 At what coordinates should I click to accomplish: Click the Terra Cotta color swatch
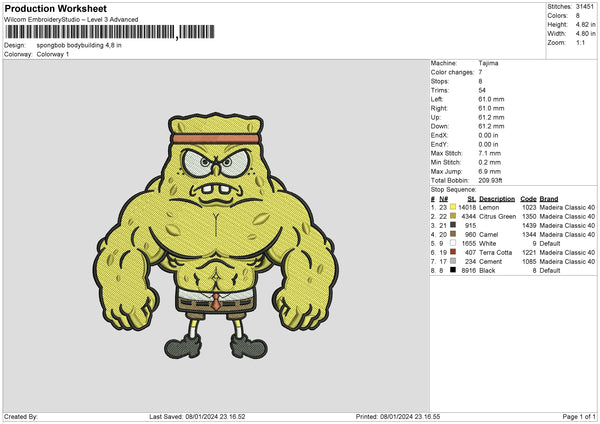[x=453, y=252]
